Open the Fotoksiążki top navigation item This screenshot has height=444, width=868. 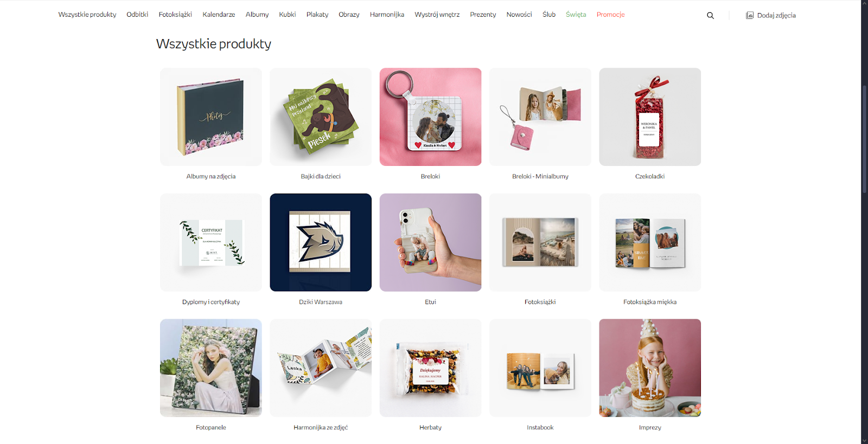(175, 15)
